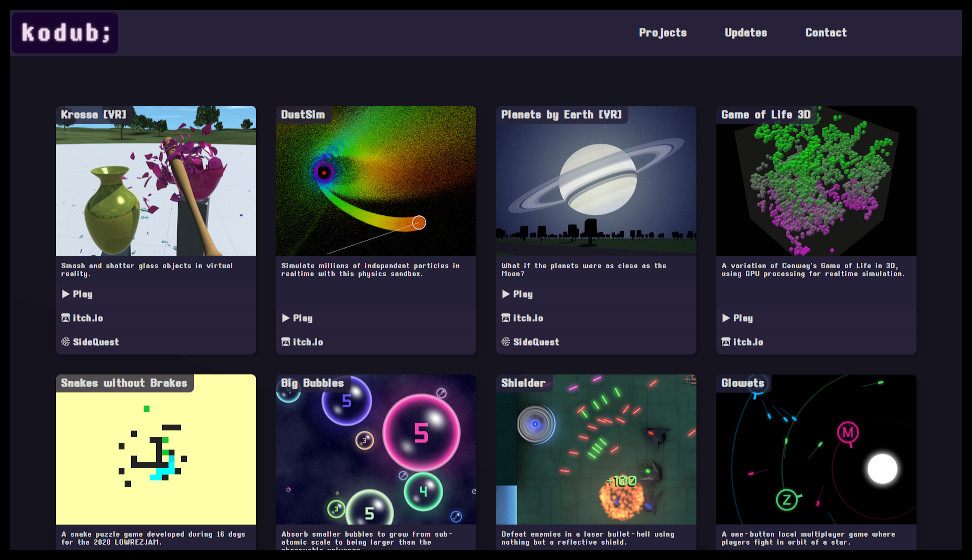Click the DustSim title label
The width and height of the screenshot is (972, 560).
(303, 115)
